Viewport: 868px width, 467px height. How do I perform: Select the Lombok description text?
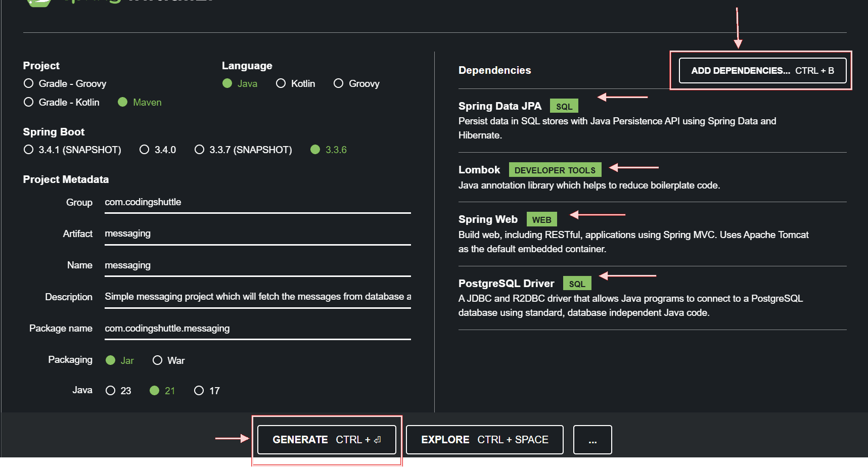pos(589,185)
